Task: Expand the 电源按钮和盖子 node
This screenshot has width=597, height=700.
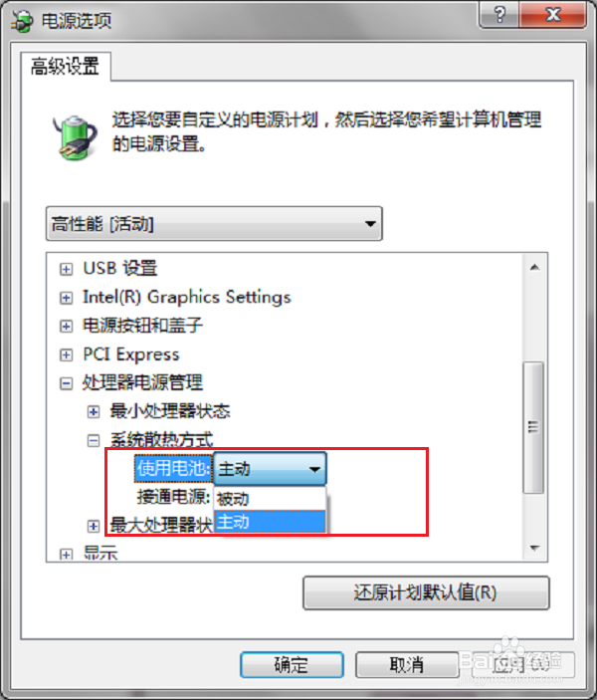Action: [x=66, y=327]
